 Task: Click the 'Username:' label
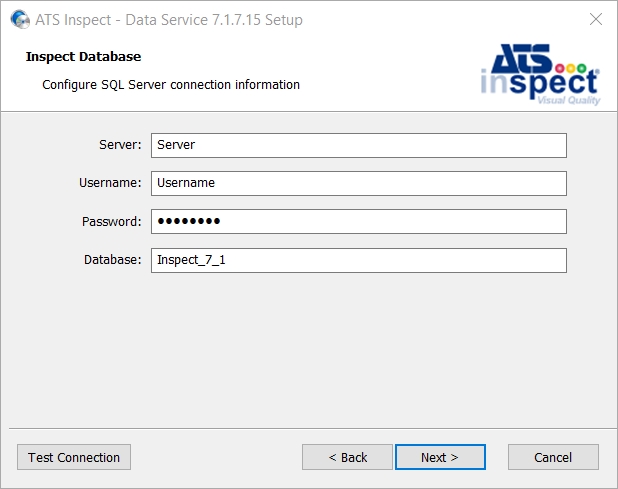110,183
